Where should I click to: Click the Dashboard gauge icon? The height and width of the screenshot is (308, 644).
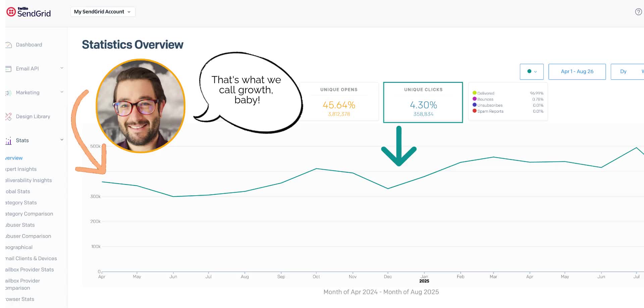[x=8, y=45]
